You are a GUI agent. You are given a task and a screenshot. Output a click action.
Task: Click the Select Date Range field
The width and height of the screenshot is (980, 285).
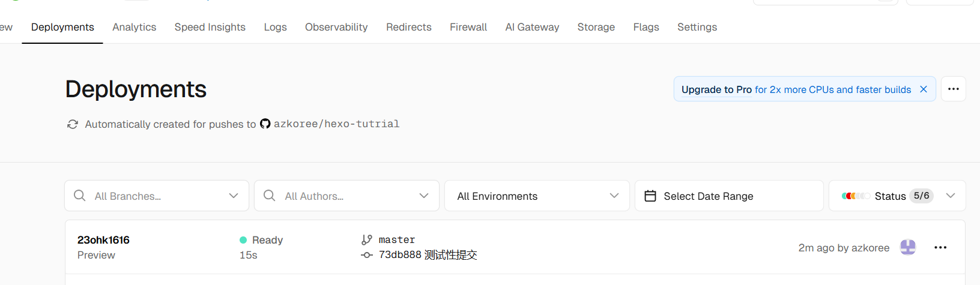pyautogui.click(x=709, y=196)
